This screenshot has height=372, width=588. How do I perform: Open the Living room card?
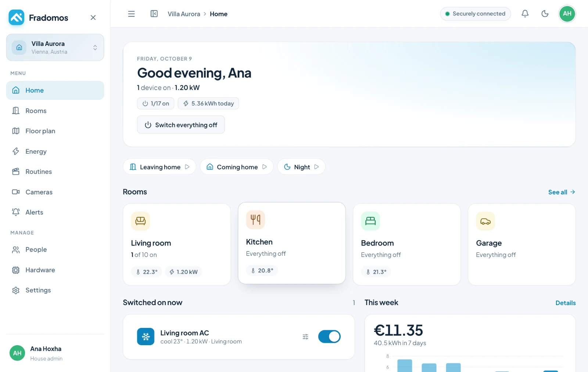coord(177,244)
